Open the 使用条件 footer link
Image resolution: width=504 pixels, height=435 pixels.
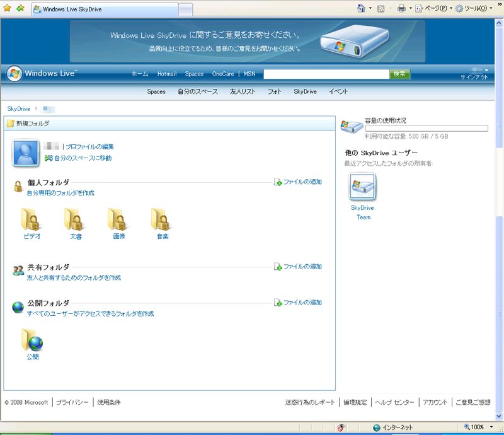[x=109, y=402]
